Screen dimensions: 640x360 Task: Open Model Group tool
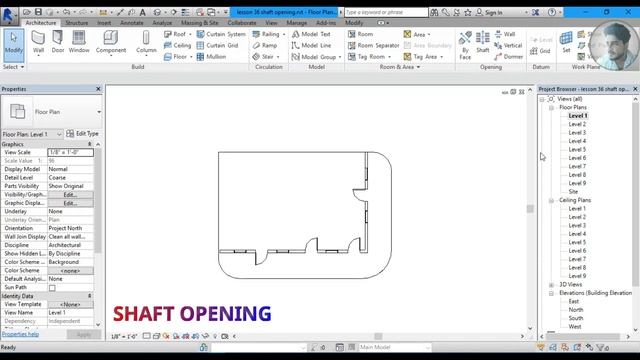click(314, 57)
